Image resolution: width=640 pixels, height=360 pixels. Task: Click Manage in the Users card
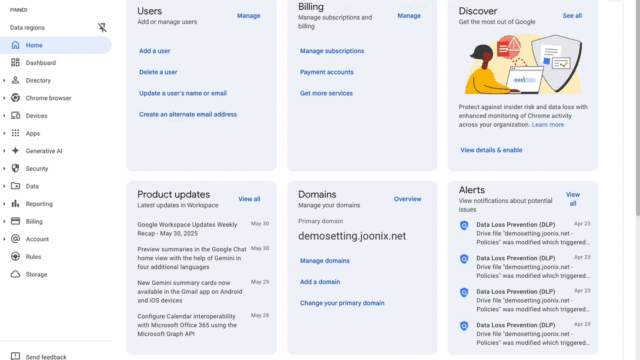point(249,16)
